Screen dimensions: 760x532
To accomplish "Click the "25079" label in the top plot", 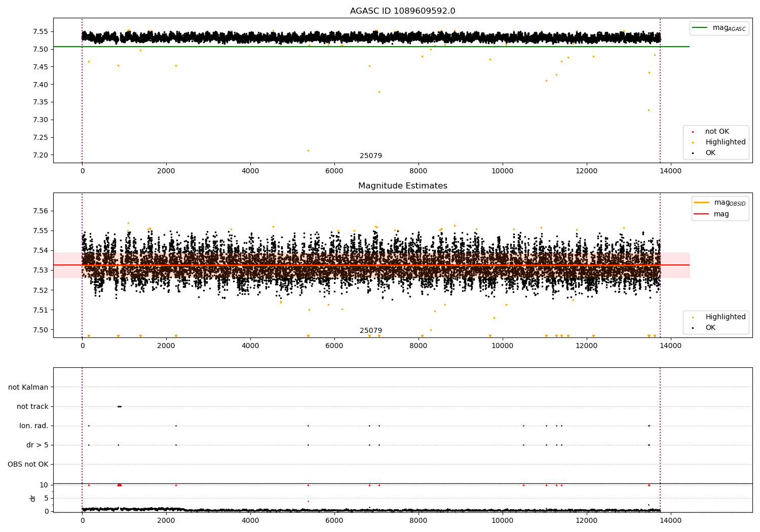I will [x=371, y=156].
